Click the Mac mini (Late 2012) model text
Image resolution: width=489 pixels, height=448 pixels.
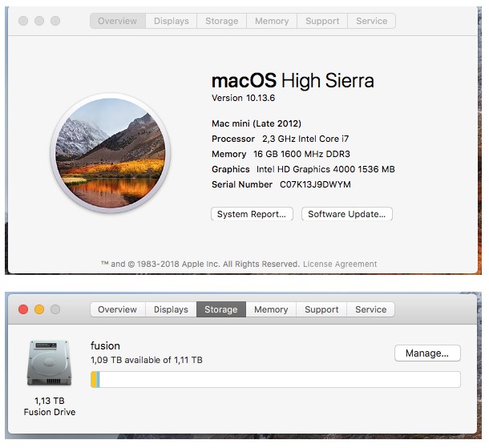click(x=257, y=123)
